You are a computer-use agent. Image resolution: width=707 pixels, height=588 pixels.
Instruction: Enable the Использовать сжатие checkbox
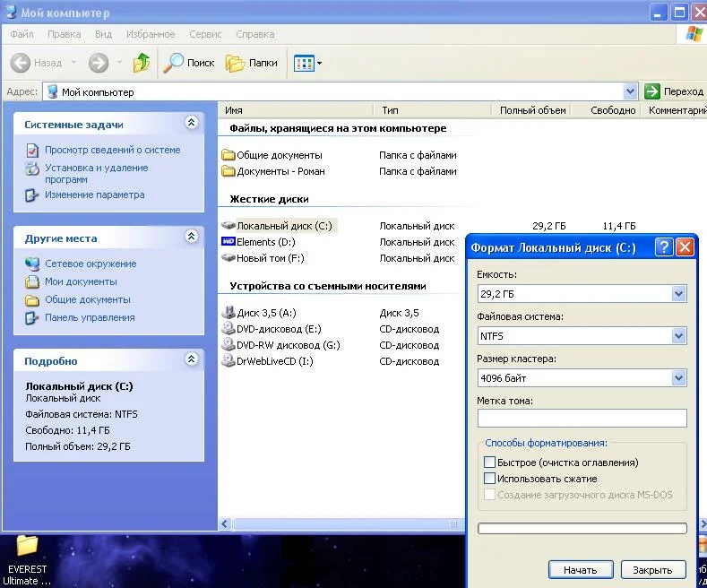pyautogui.click(x=489, y=479)
